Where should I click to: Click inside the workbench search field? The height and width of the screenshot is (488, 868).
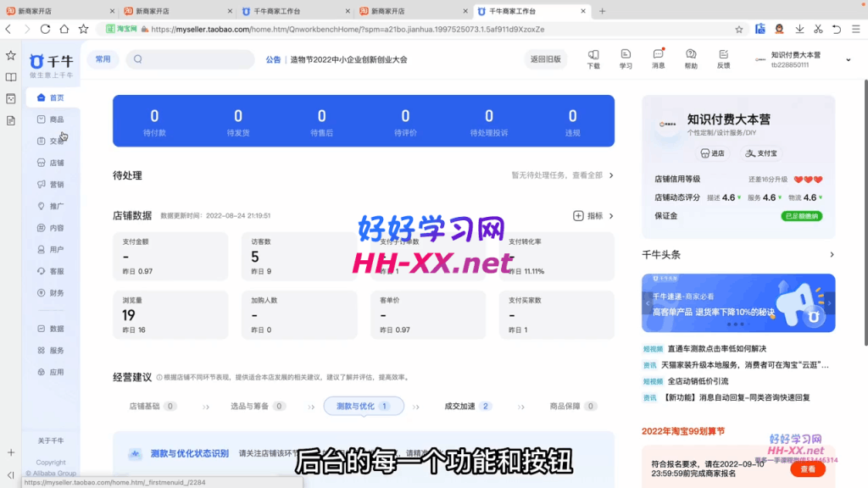[191, 59]
